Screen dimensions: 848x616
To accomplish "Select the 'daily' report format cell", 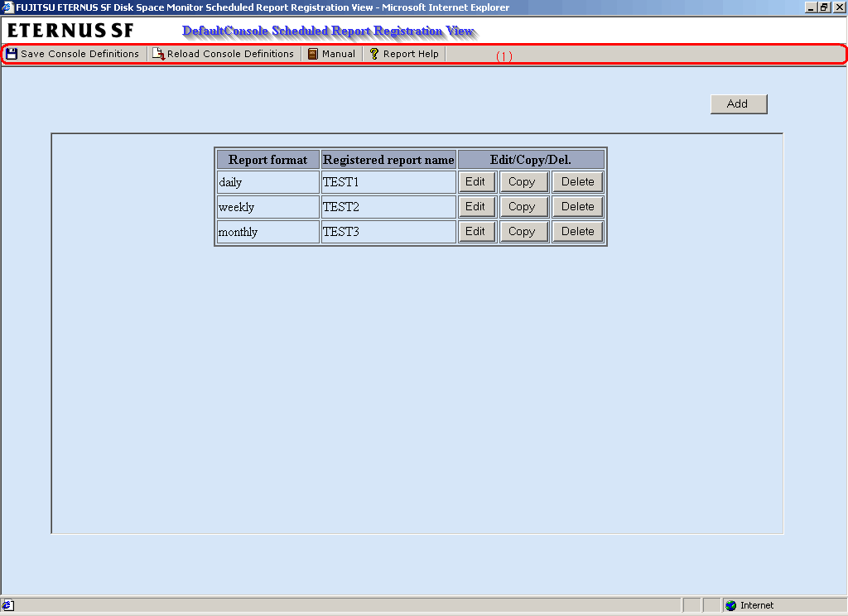I will point(268,182).
